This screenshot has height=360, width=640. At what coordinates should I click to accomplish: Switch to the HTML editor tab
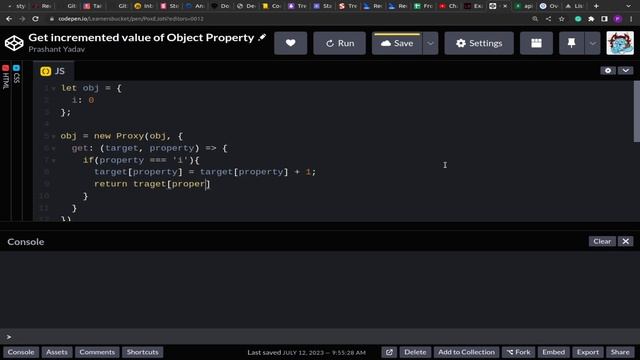(5, 77)
